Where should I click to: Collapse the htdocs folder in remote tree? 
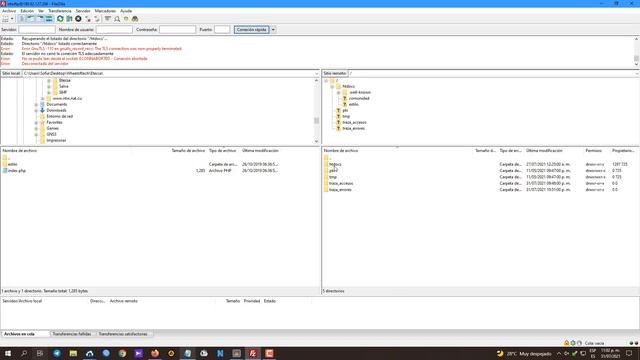[x=332, y=87]
